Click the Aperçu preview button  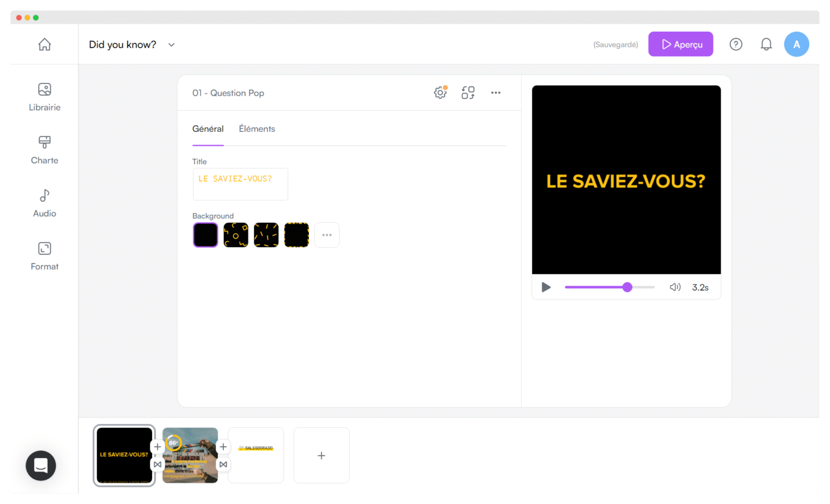tap(681, 44)
